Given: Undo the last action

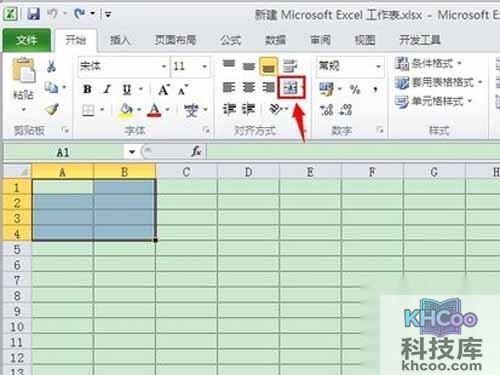Looking at the screenshot, I should coord(52,14).
